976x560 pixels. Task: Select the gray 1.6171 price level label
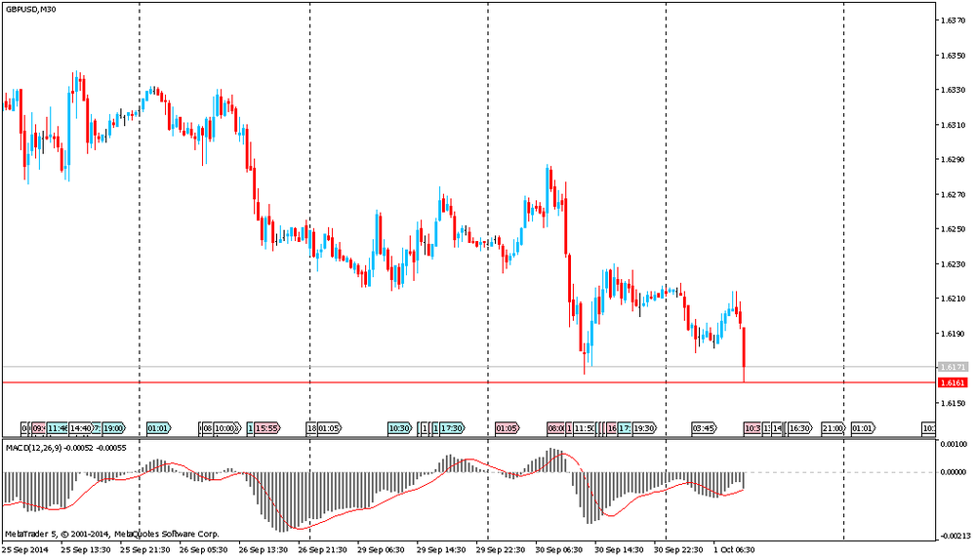[x=953, y=367]
